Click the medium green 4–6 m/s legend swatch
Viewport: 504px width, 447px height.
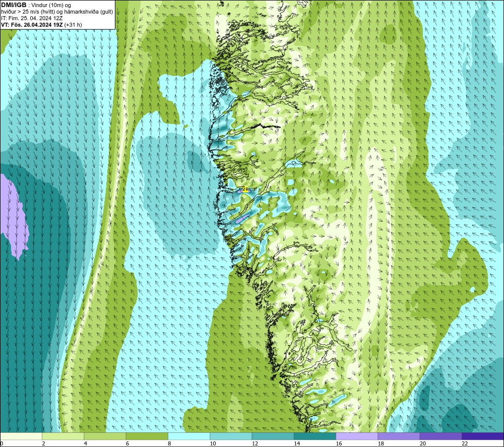(105, 436)
